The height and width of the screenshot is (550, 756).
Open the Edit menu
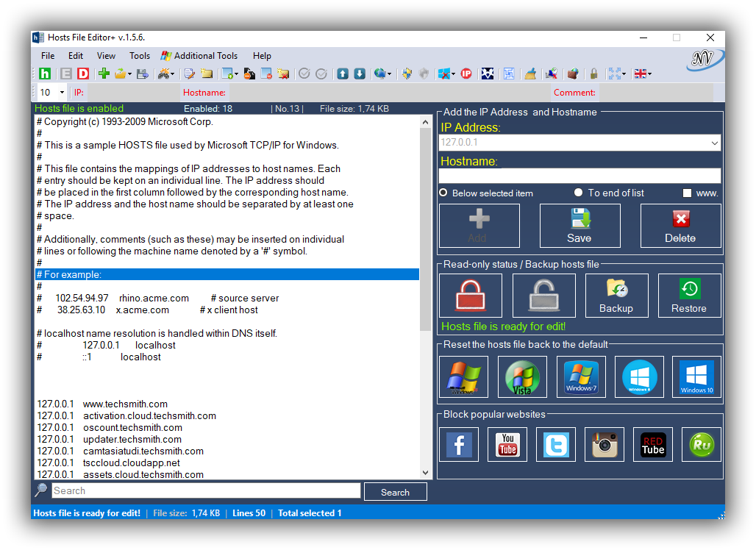(x=76, y=56)
